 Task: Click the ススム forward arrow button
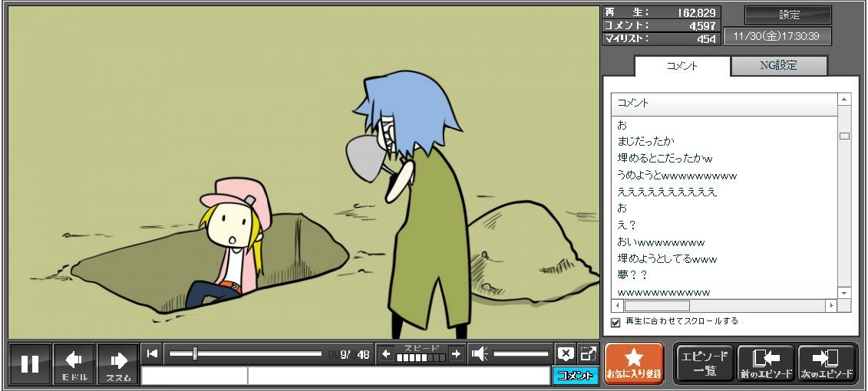(x=117, y=363)
